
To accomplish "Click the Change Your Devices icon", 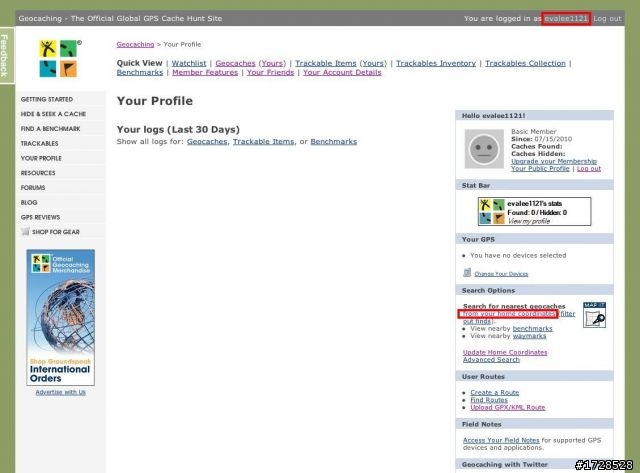I will (x=467, y=273).
